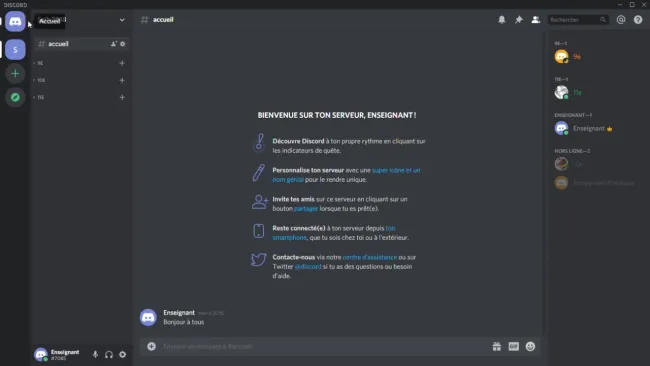Open the GIF picker button
650x366 pixels.
tap(514, 346)
